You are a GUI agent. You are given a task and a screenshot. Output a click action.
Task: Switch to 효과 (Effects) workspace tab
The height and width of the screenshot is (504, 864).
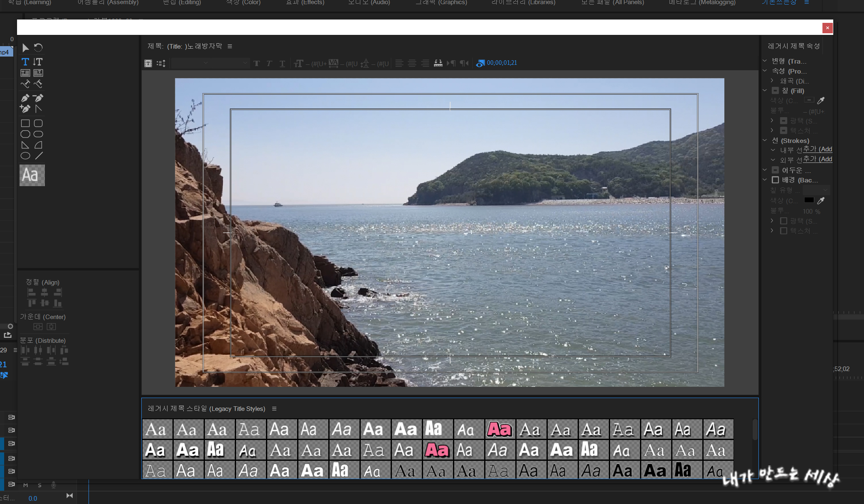point(305,2)
